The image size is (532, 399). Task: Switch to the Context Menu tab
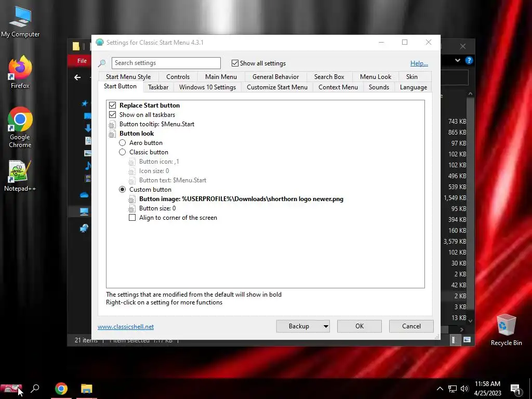click(338, 87)
